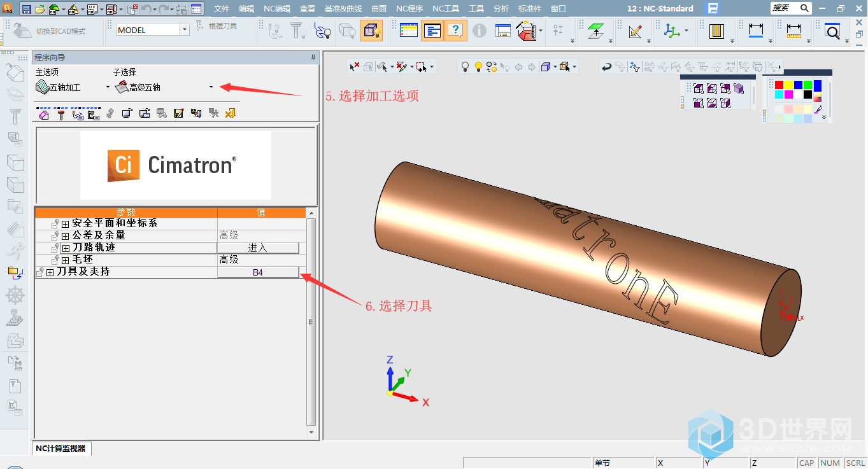Open the 子选择 高级五轴 dropdown
The height and width of the screenshot is (469, 868).
click(211, 87)
